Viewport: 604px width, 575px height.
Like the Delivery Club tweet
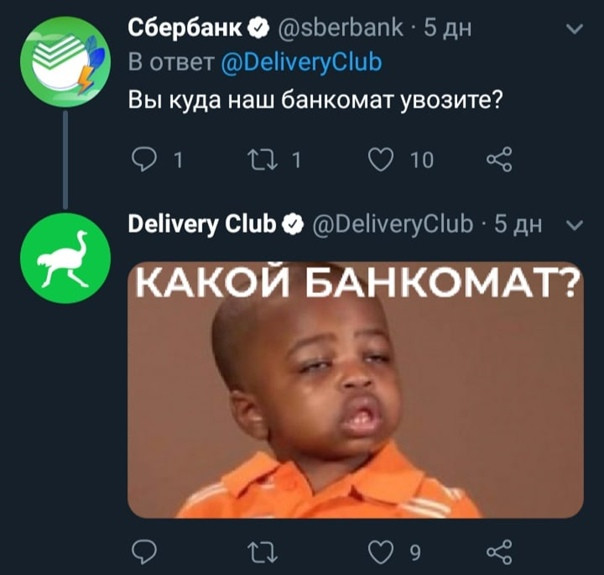(x=381, y=552)
